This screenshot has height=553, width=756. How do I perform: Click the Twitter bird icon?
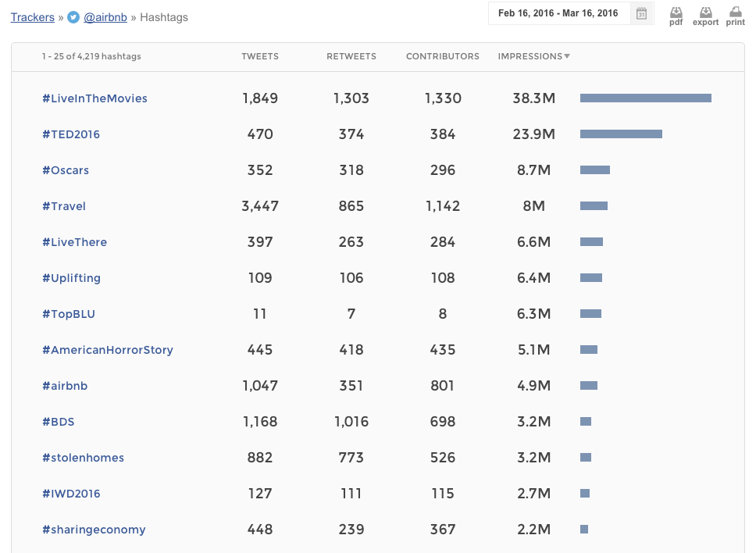pos(73,17)
